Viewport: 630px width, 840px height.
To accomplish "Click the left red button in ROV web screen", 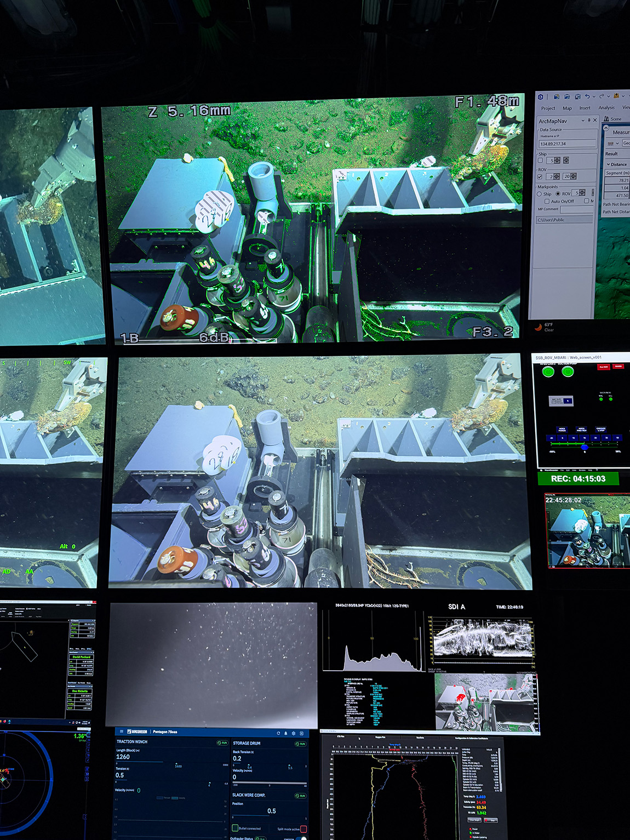I will coord(604,367).
